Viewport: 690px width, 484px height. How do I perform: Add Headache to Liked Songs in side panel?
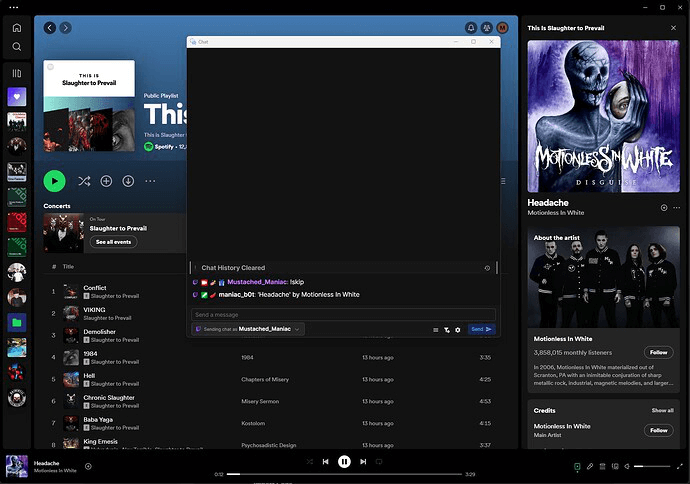tap(664, 208)
